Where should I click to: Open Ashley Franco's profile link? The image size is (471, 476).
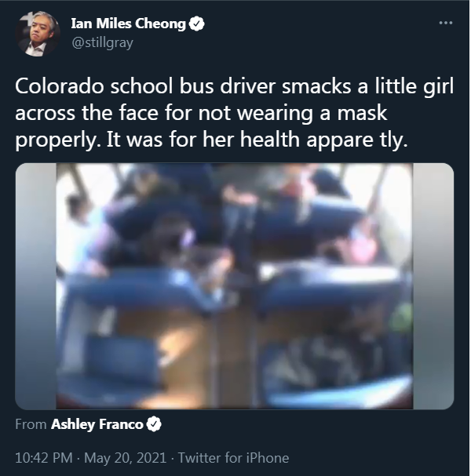tap(97, 424)
